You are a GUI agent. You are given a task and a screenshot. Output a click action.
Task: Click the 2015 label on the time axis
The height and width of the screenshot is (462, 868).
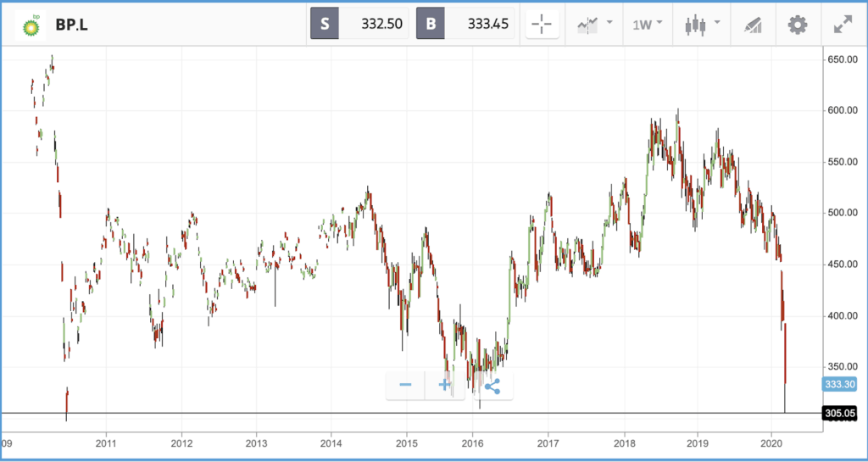407,443
